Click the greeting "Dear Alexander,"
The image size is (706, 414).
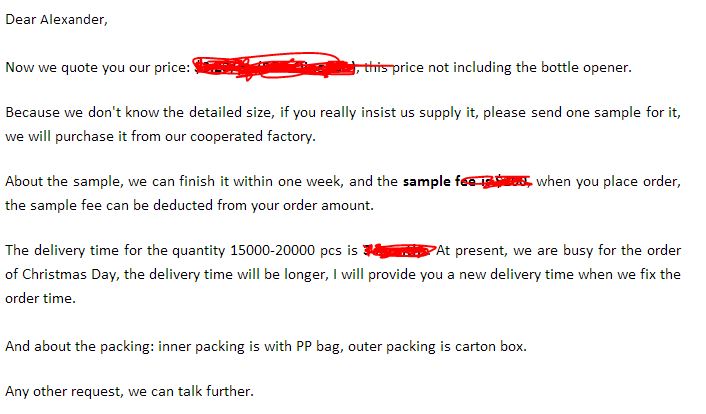56,20
